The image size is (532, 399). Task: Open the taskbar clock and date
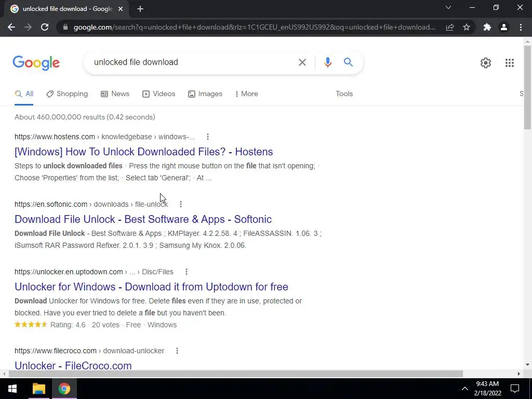click(x=487, y=389)
